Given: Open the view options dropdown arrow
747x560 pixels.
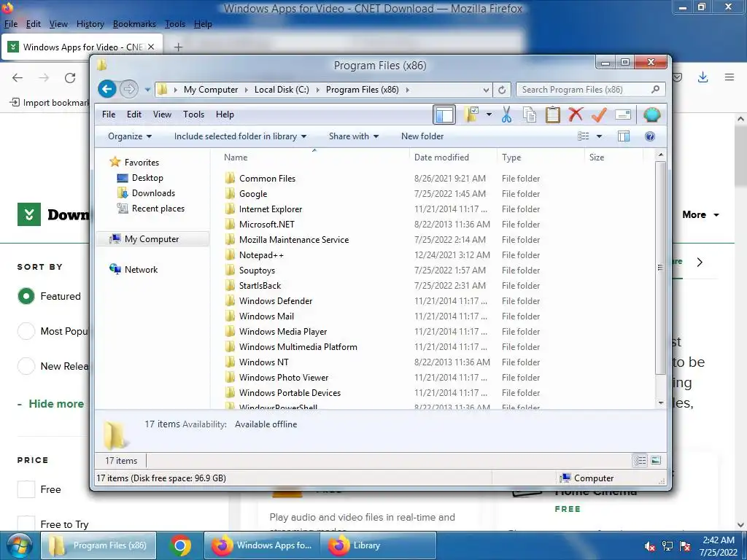Looking at the screenshot, I should (600, 136).
